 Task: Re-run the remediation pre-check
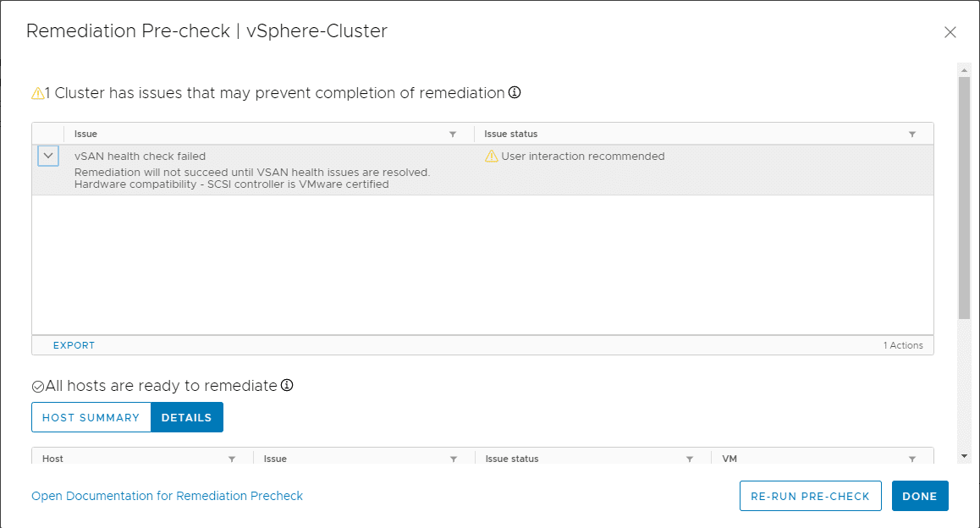(810, 496)
